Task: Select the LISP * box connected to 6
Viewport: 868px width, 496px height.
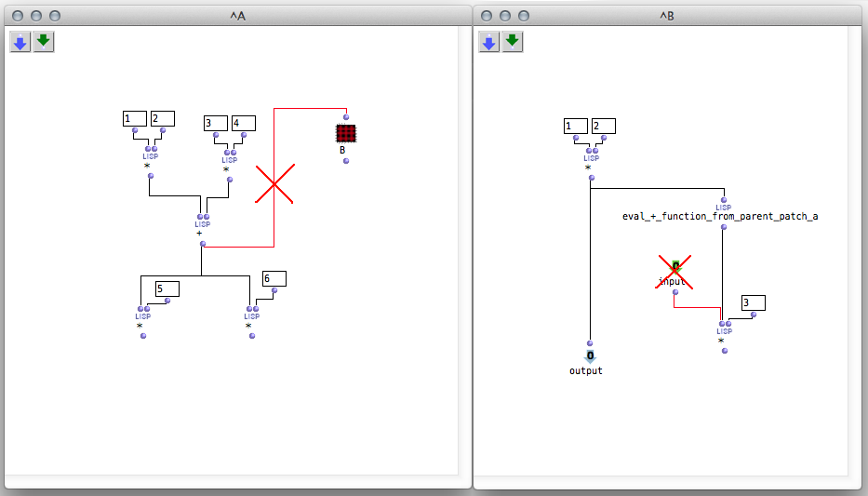Action: pos(252,320)
